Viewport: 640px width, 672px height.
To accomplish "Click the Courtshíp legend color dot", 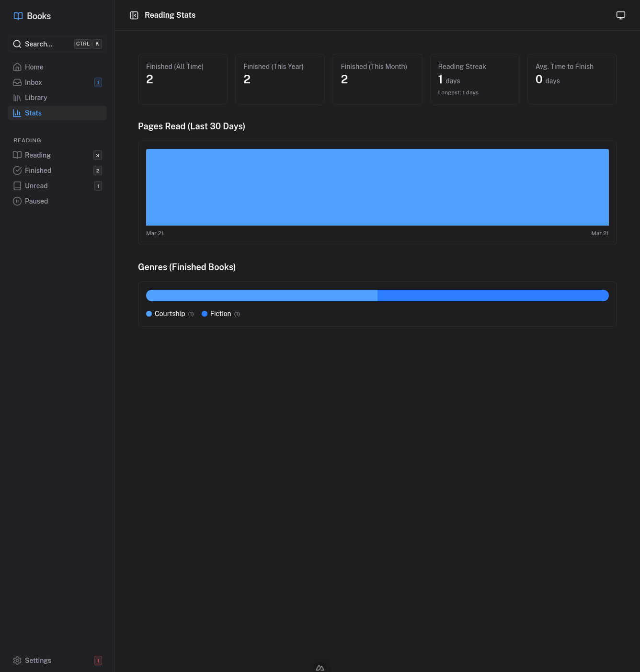I will point(149,314).
